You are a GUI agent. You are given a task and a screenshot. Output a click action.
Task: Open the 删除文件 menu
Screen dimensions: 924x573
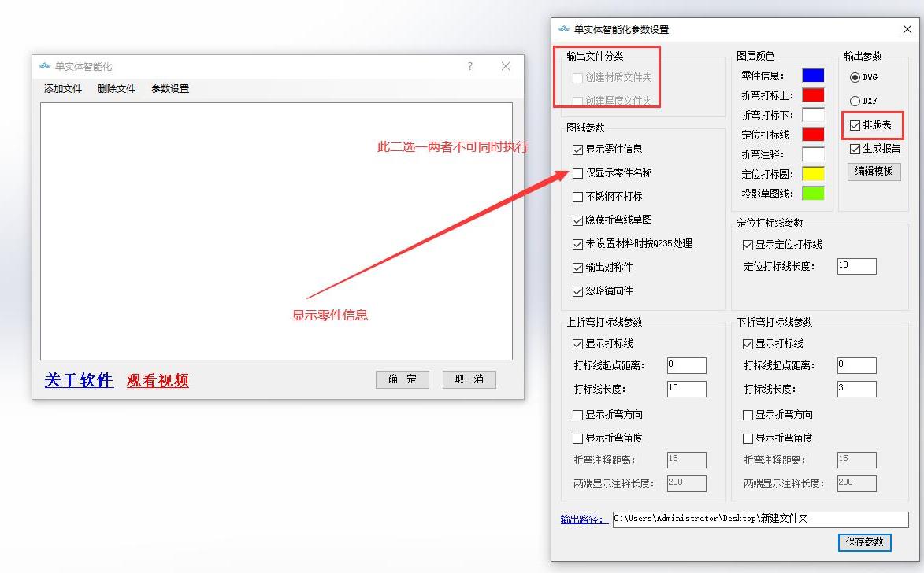coord(117,89)
